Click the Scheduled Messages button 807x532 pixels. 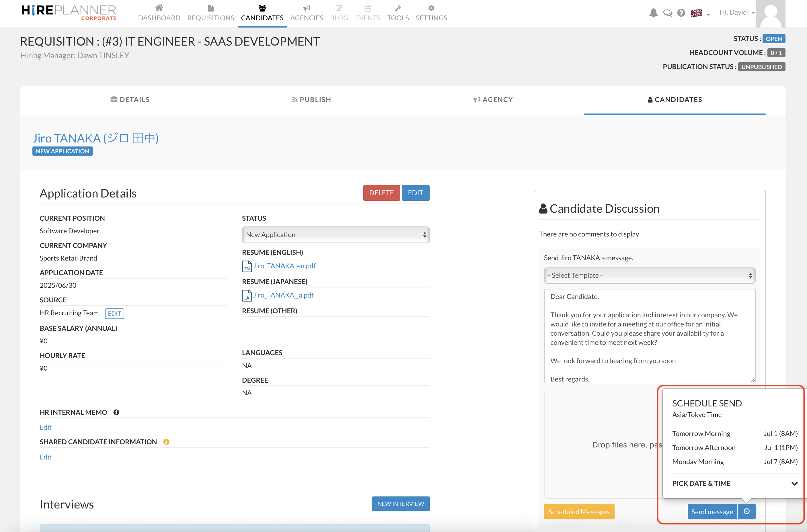579,512
